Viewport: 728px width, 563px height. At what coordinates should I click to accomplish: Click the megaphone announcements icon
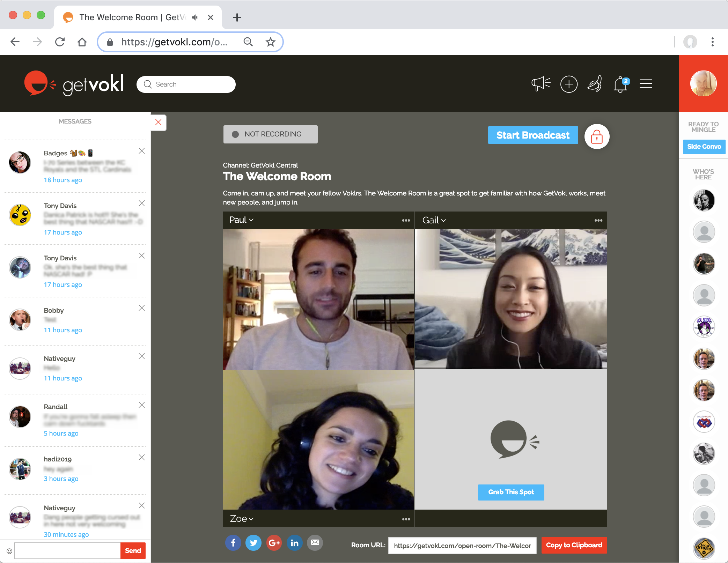click(x=541, y=84)
